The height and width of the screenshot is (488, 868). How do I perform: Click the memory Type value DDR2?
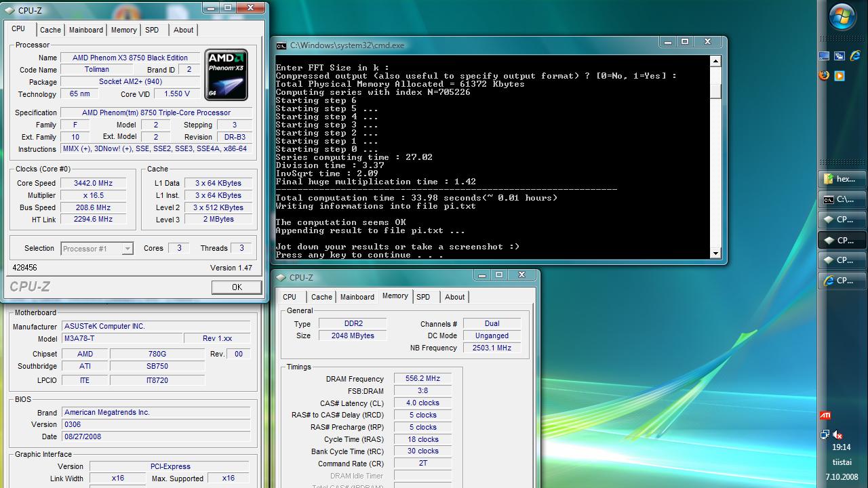(x=351, y=324)
